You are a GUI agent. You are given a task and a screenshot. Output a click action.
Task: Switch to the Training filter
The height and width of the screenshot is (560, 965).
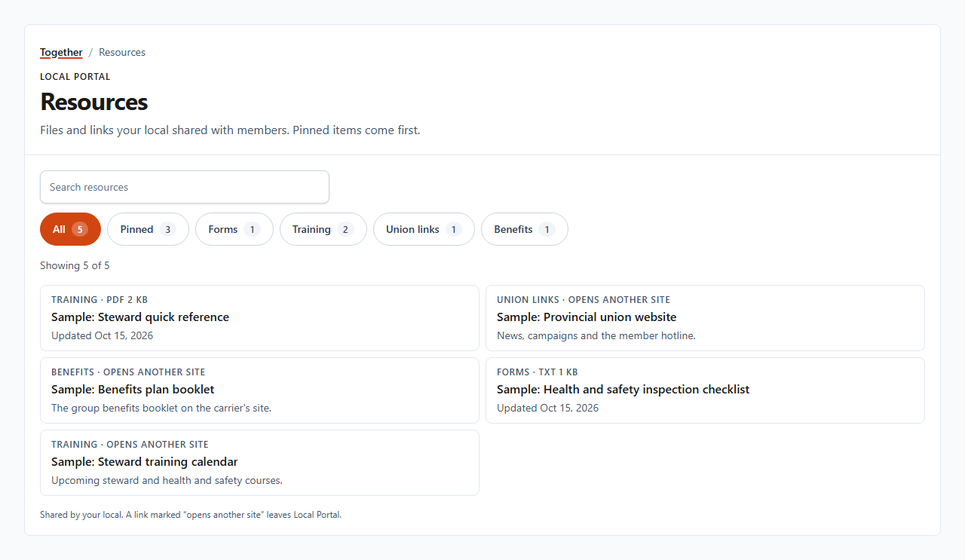pyautogui.click(x=323, y=229)
